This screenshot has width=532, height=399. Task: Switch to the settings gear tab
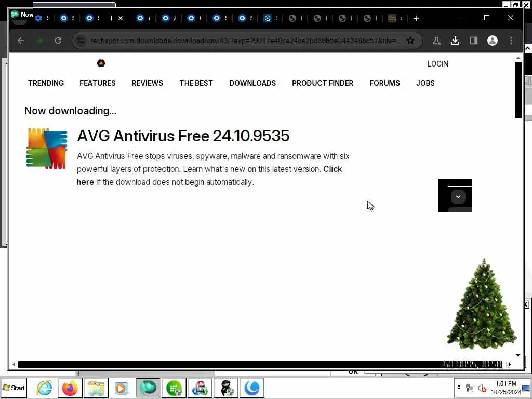coord(38,18)
